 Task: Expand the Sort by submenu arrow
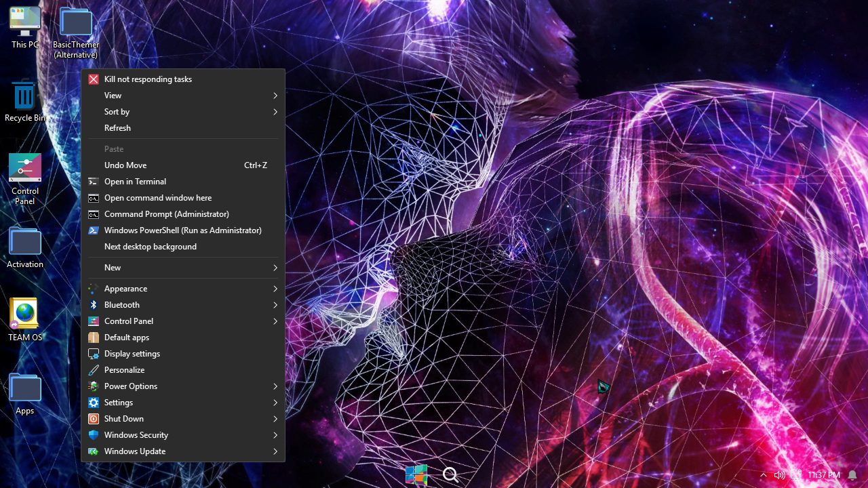tap(275, 112)
